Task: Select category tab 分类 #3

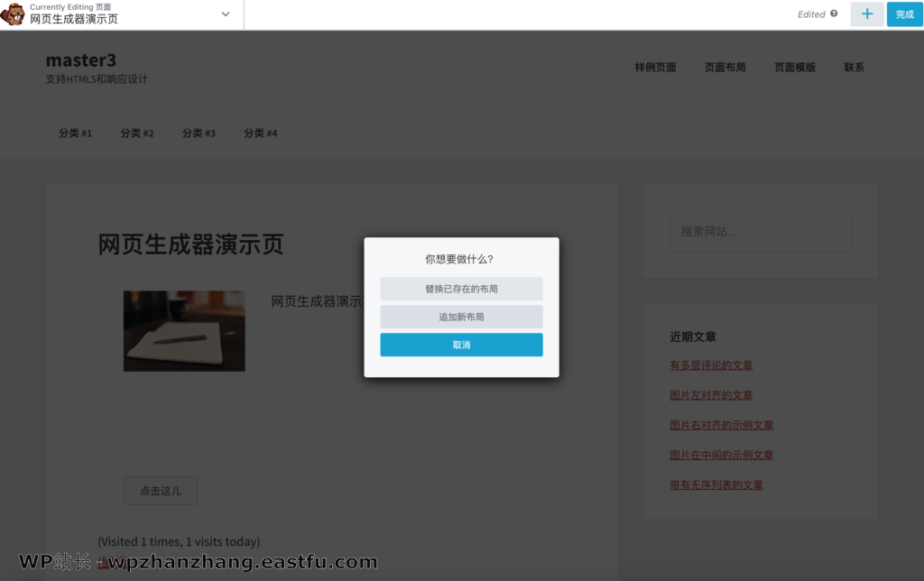Action: (199, 133)
